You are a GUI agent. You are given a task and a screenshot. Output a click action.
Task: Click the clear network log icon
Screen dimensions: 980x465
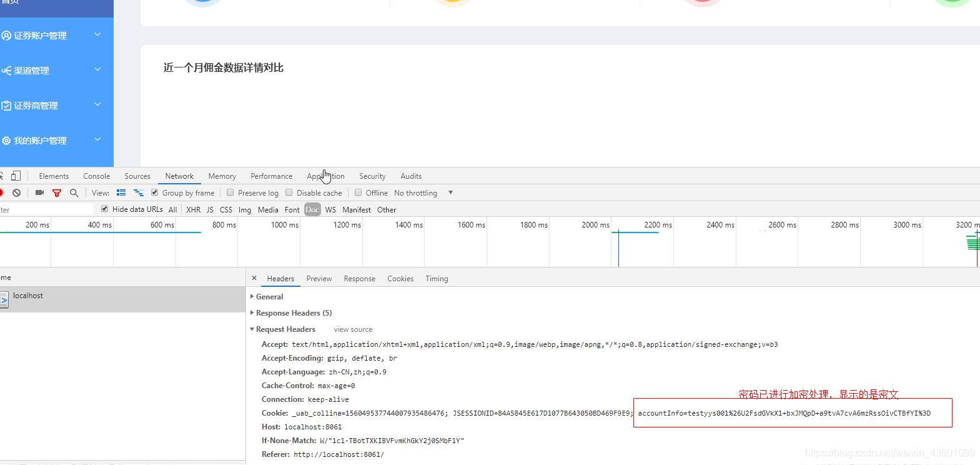[x=17, y=193]
